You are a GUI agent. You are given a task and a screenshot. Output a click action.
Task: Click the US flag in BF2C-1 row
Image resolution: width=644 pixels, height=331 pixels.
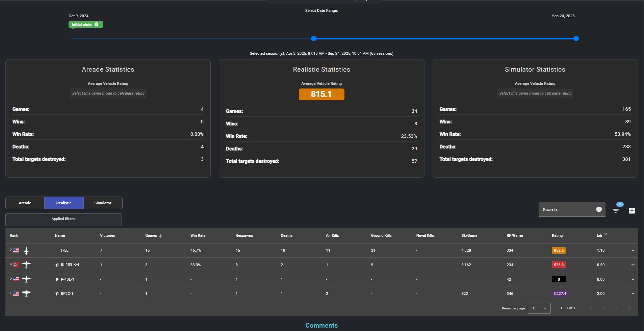click(x=16, y=294)
